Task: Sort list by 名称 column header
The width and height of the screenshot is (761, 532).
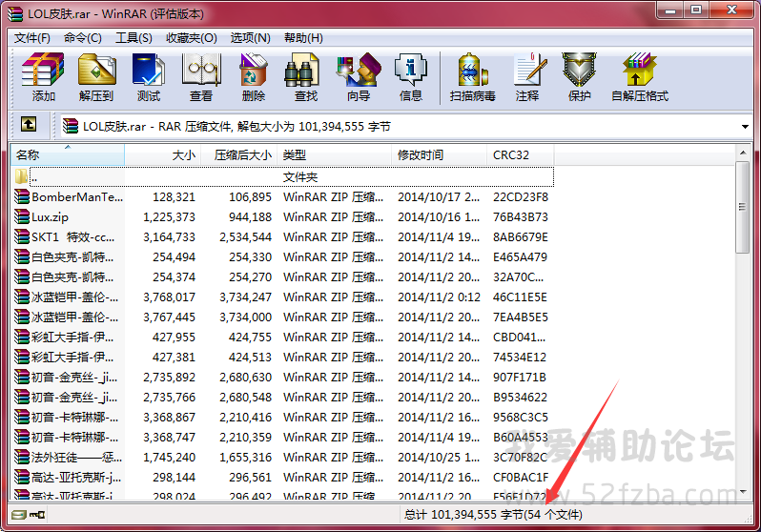Action: (x=67, y=154)
